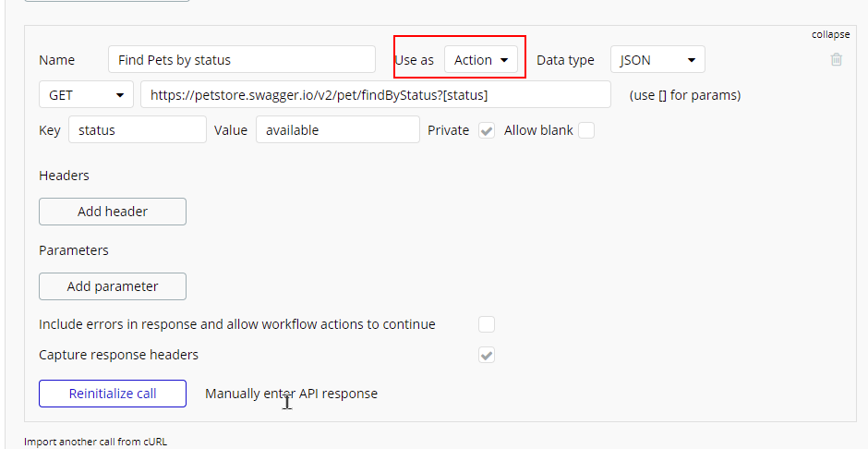
Task: Collapse the Find Pets by status call
Action: pyautogui.click(x=830, y=34)
